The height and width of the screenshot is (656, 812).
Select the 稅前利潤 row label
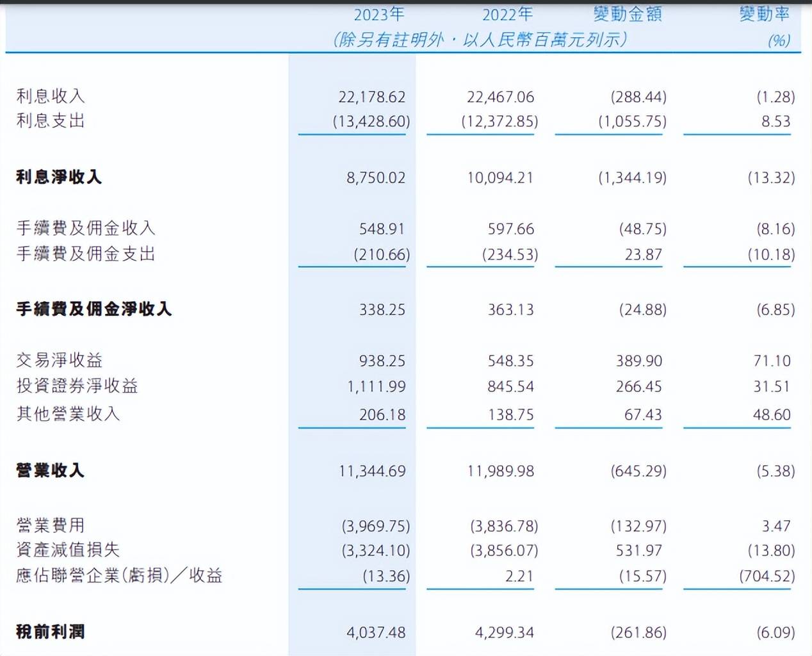[x=50, y=632]
